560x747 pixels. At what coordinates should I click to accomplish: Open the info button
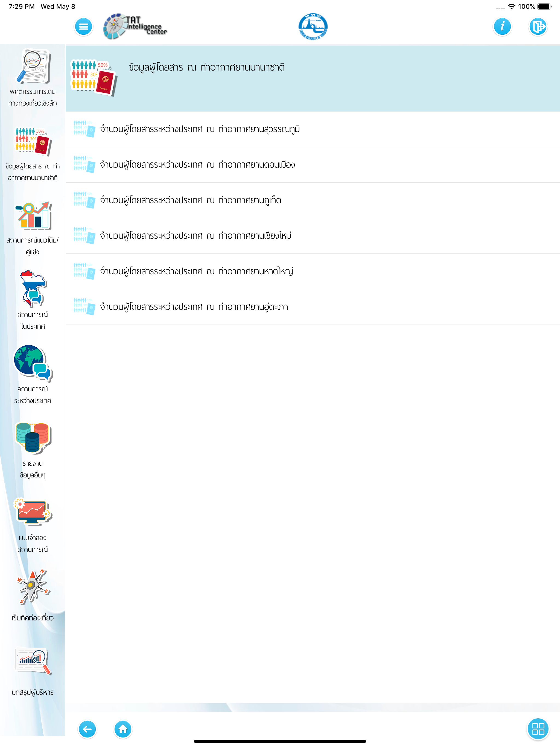pyautogui.click(x=502, y=27)
